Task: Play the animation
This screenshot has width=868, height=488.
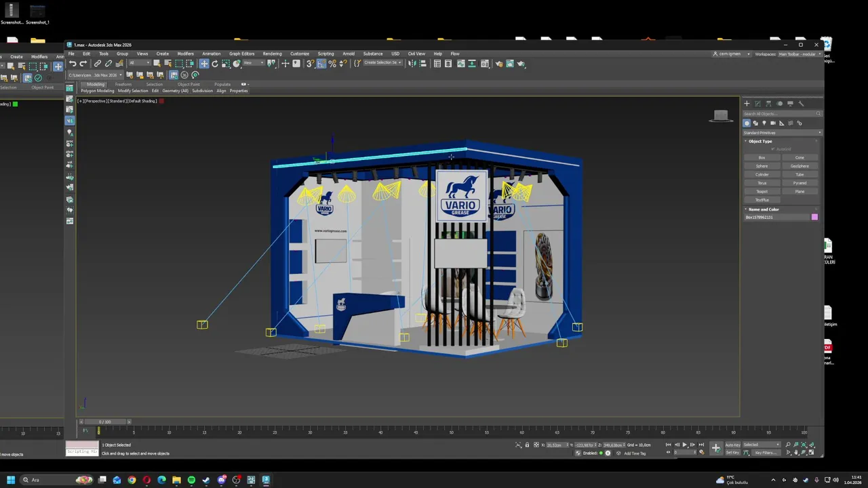Action: click(x=684, y=445)
